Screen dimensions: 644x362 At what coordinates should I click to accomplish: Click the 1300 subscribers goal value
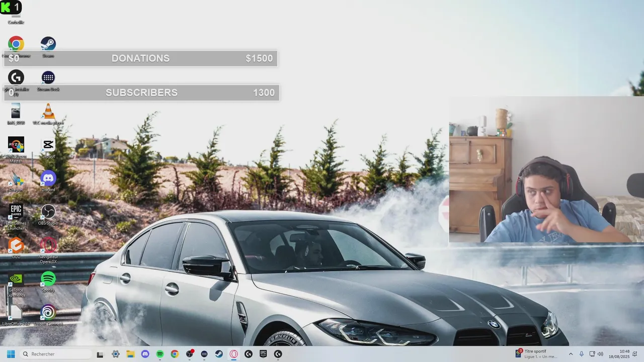[x=264, y=93]
